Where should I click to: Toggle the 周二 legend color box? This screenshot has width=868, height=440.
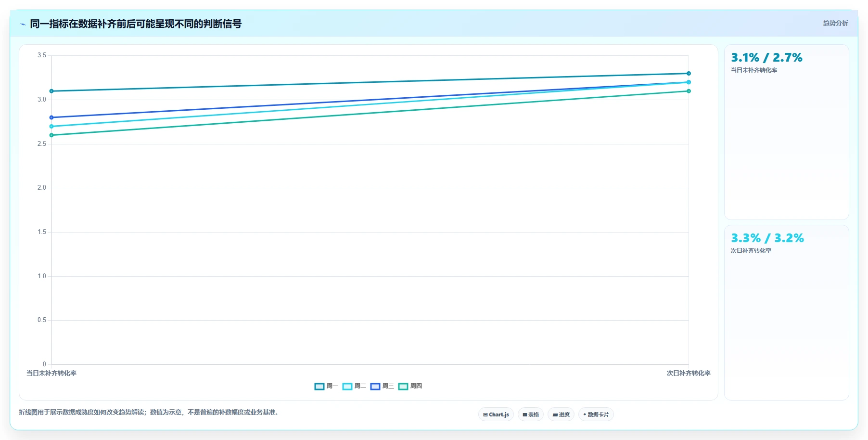pos(347,386)
